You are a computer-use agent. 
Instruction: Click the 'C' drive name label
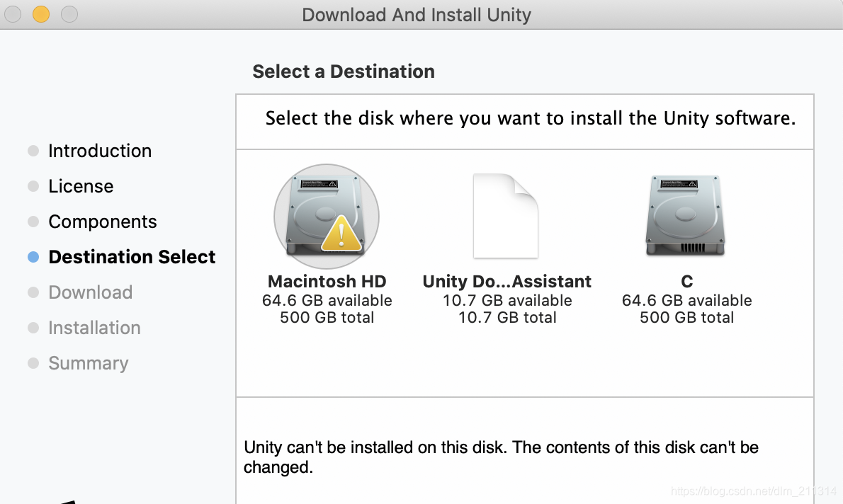tap(687, 282)
